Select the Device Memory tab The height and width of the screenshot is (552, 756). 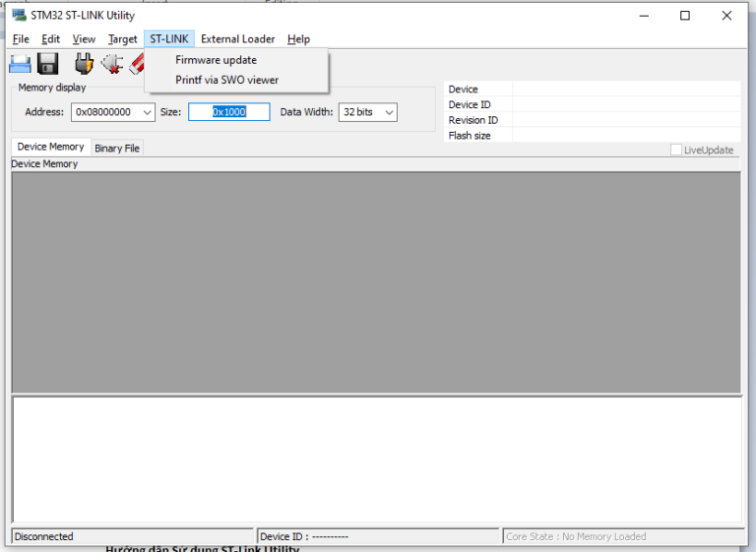coord(50,147)
